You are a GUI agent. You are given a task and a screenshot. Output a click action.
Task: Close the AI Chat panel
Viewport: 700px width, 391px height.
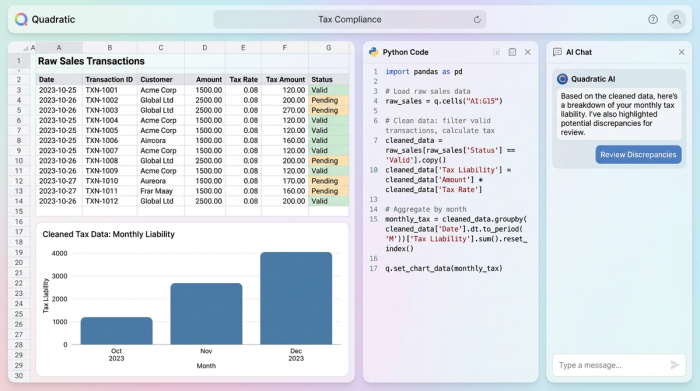[x=681, y=52]
